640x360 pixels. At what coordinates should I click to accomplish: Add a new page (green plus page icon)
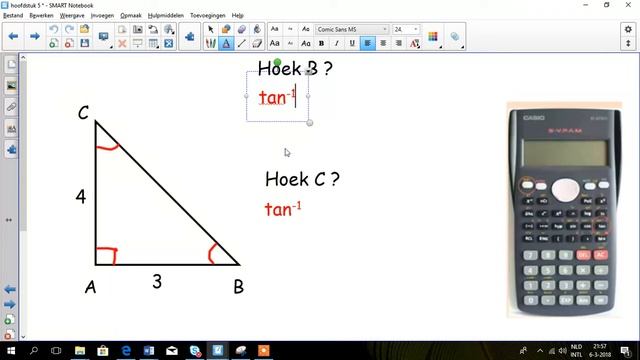pyautogui.click(x=53, y=43)
